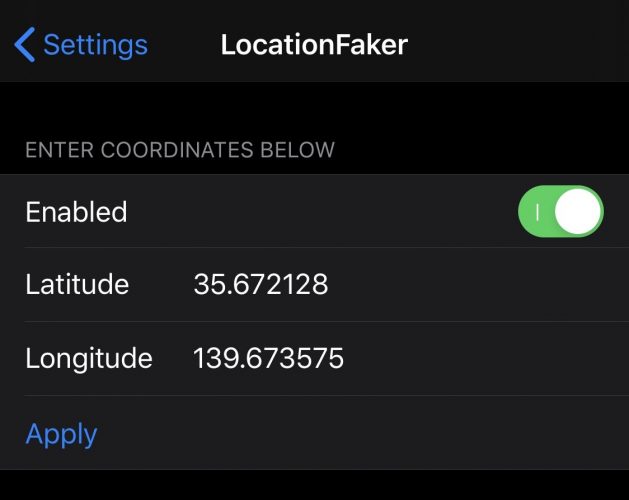Image resolution: width=629 pixels, height=500 pixels.
Task: Tap the Enter Coordinates Below section header
Action: [x=180, y=150]
